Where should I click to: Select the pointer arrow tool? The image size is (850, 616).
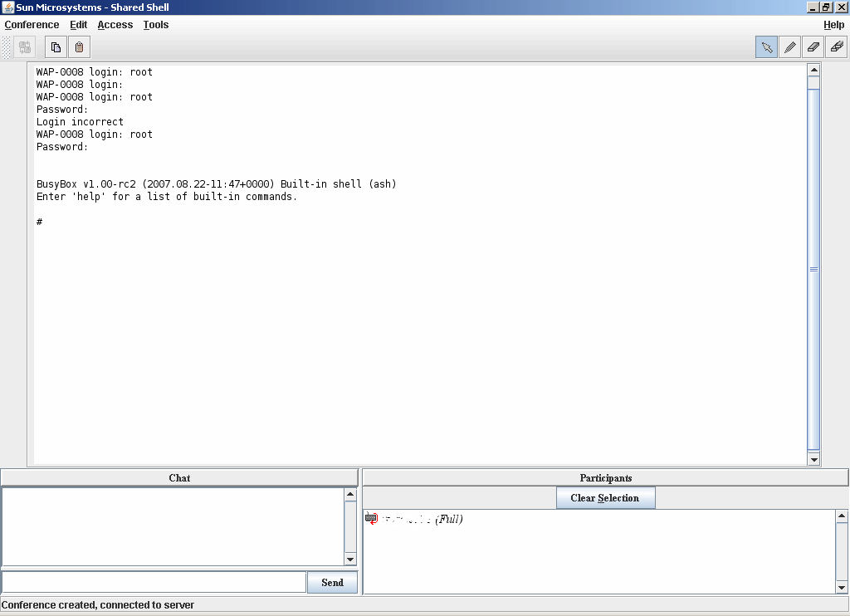click(x=766, y=47)
